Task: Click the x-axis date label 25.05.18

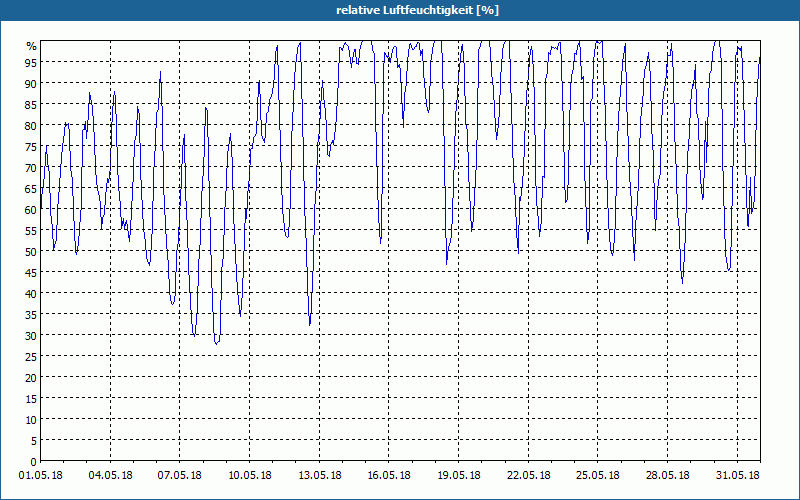Action: (597, 475)
